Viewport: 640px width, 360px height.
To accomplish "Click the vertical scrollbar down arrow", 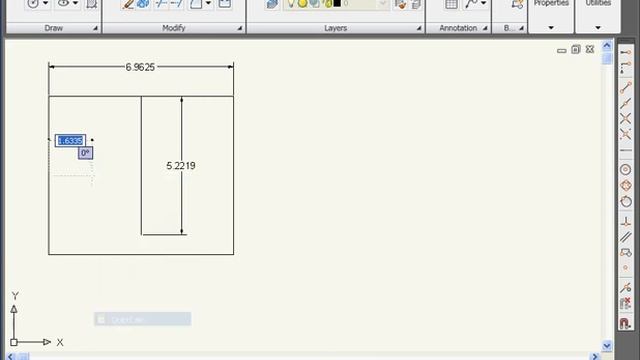I will pos(607,346).
